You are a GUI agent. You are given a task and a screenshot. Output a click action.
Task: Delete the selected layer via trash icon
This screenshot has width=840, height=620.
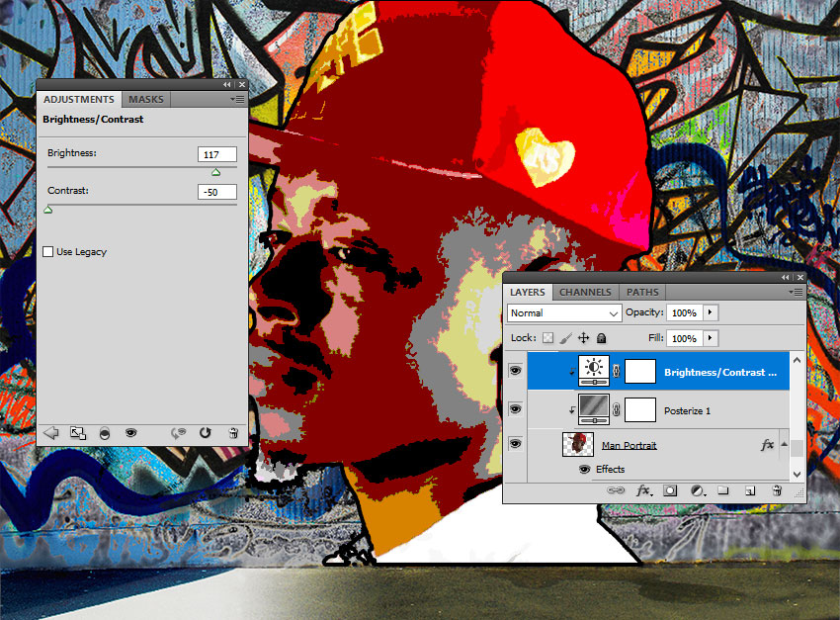pyautogui.click(x=777, y=490)
